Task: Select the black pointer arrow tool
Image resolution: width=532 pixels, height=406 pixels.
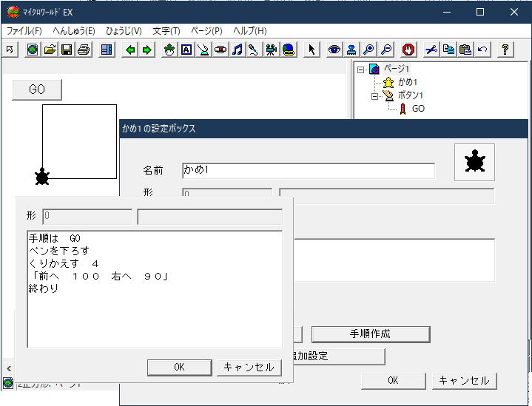Action: coord(312,50)
